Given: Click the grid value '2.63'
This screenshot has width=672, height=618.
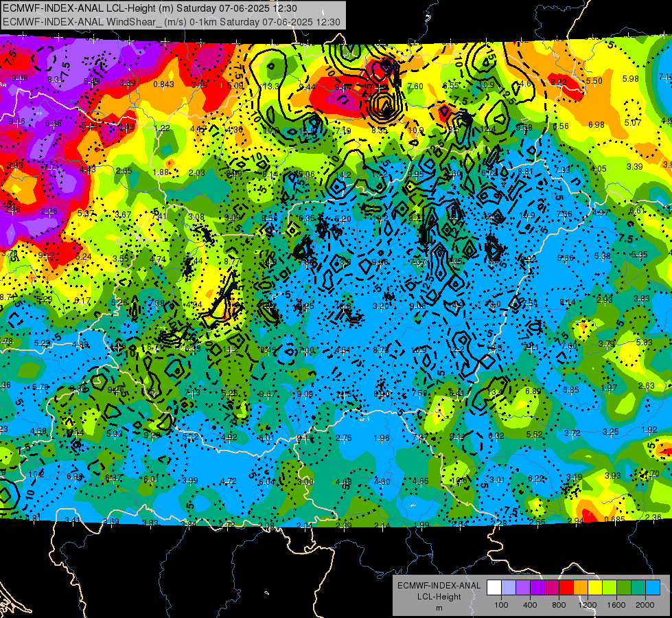Looking at the screenshot, I should 647,385.
